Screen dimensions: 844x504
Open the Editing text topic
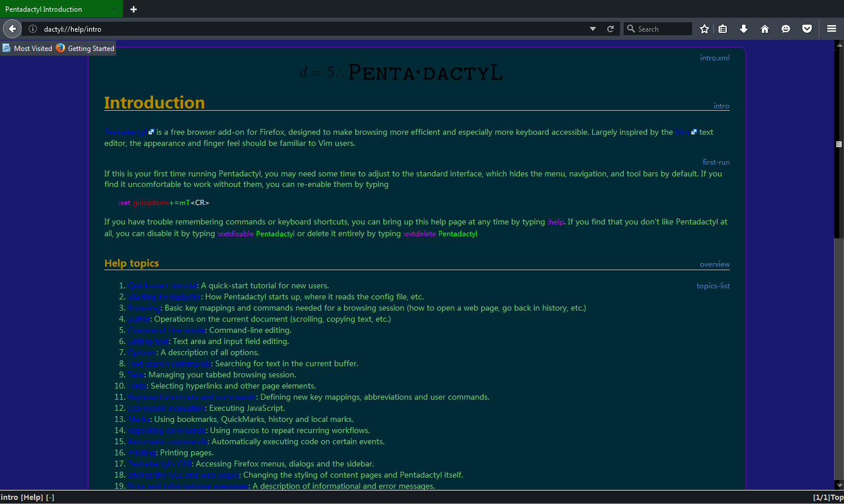point(148,342)
